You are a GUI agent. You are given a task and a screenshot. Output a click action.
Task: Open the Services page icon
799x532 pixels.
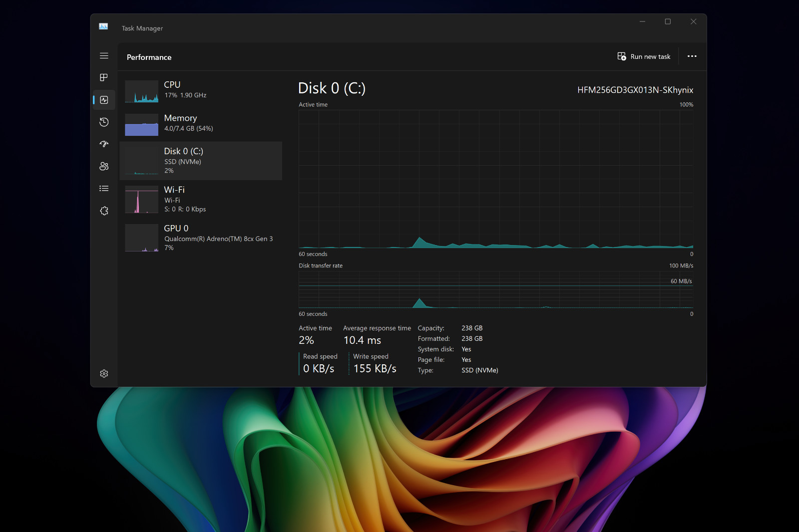click(104, 211)
